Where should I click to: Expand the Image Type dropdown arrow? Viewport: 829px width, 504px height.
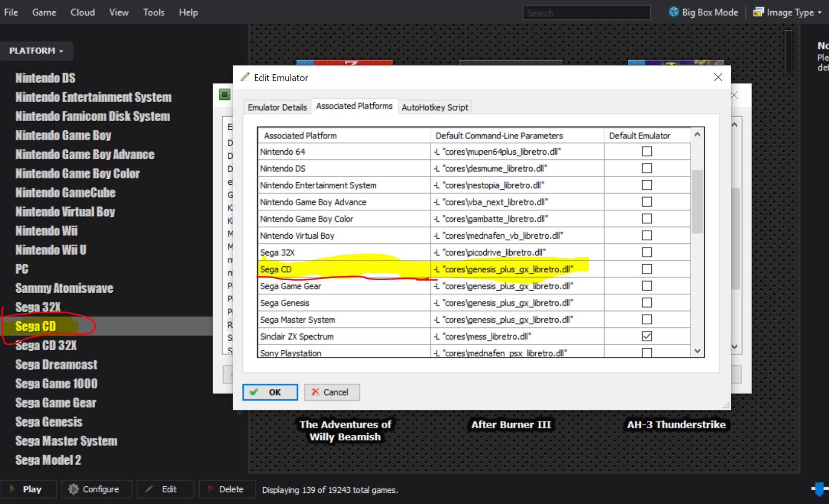click(820, 12)
